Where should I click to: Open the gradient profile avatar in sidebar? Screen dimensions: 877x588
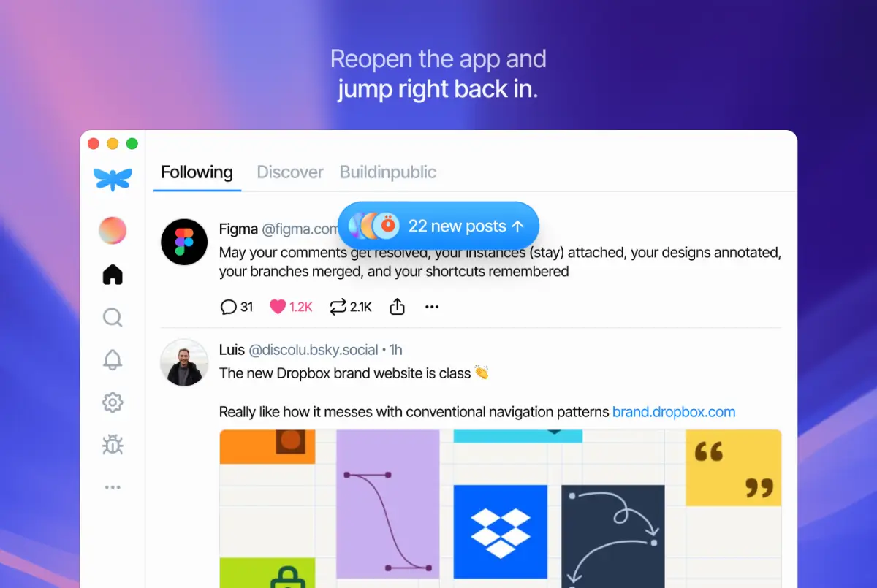[113, 231]
